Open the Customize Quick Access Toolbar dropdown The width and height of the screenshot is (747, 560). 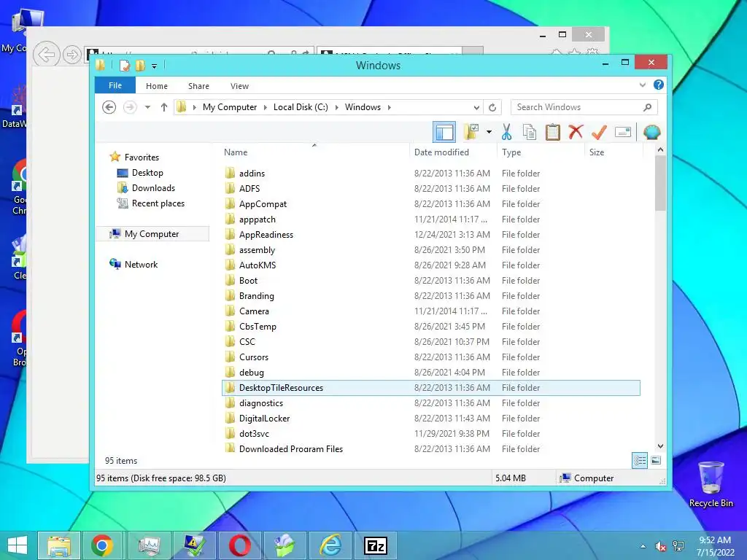155,66
